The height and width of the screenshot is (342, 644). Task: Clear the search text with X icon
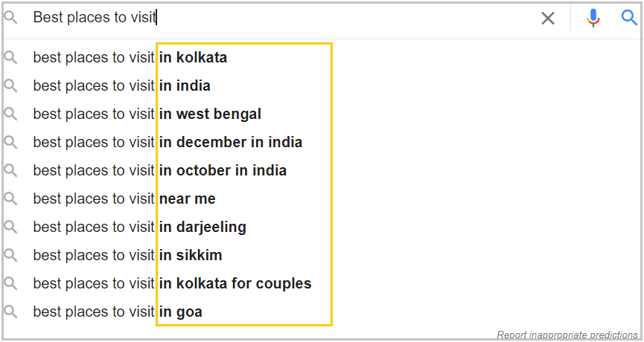(548, 19)
